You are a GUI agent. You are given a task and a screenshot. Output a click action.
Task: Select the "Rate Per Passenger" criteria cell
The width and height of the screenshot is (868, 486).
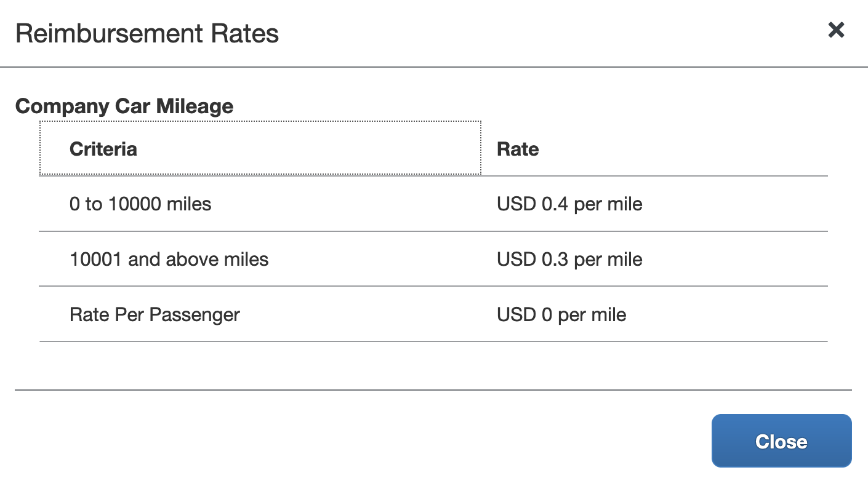pyautogui.click(x=155, y=315)
